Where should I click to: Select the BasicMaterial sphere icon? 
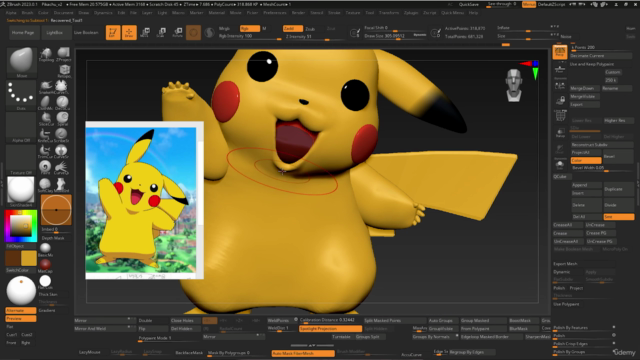[45, 249]
